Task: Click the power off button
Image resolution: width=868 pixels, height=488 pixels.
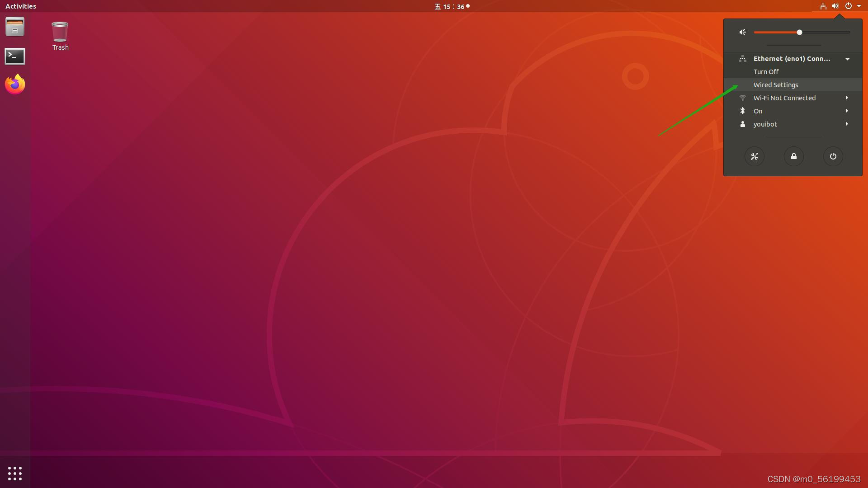Action: [x=833, y=156]
